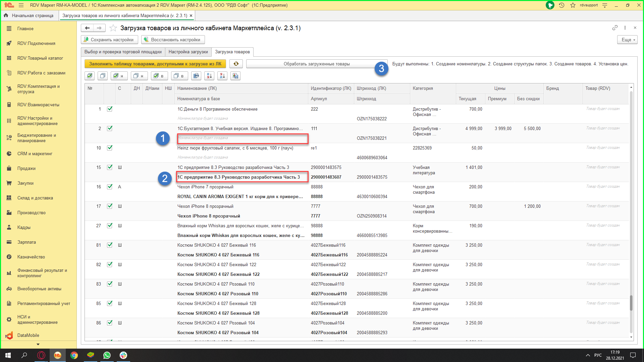Uncheck the checkbox in row 1
Screen dimensions: 644x362
click(110, 109)
